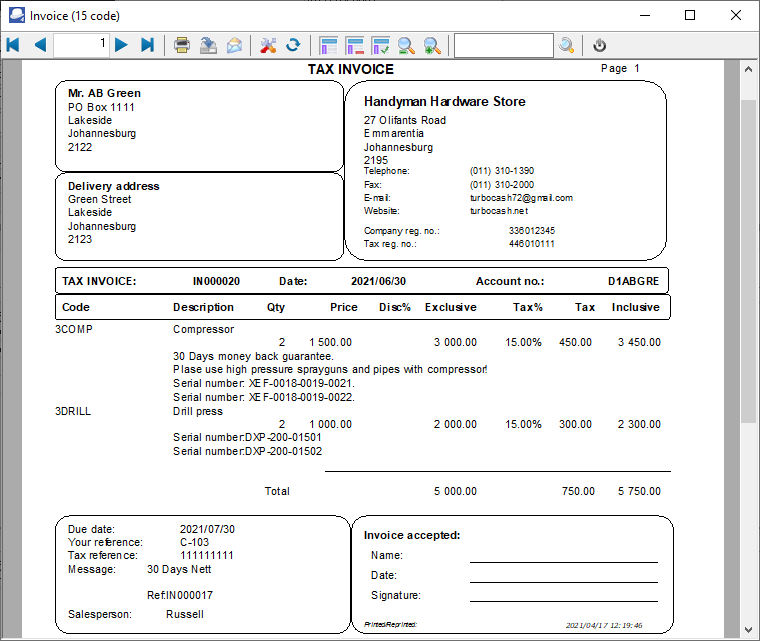Click the 'Page 1' indicator
The image size is (760, 641).
pos(620,68)
